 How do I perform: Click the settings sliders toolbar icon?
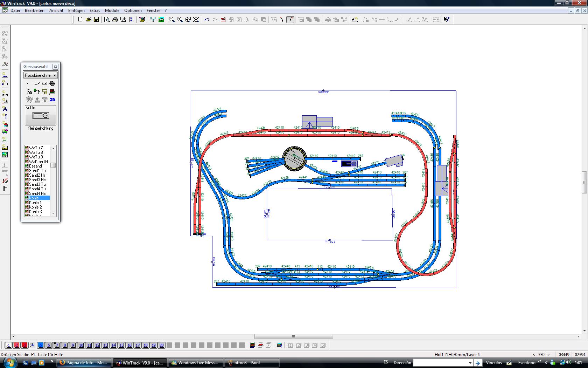pyautogui.click(x=153, y=20)
